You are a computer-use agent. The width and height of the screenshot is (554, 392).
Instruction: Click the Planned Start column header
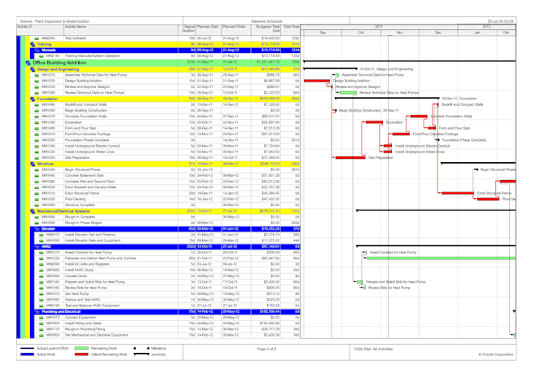point(209,29)
